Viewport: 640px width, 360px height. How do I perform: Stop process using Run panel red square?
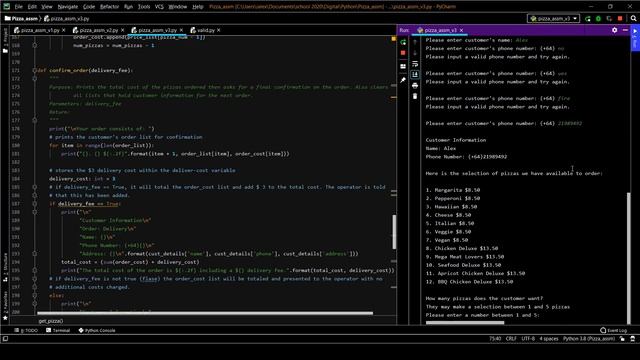click(x=403, y=53)
